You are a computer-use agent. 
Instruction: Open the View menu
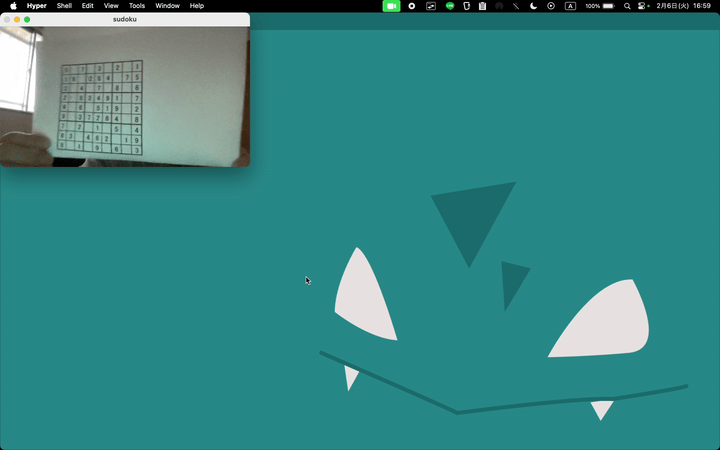pos(111,6)
